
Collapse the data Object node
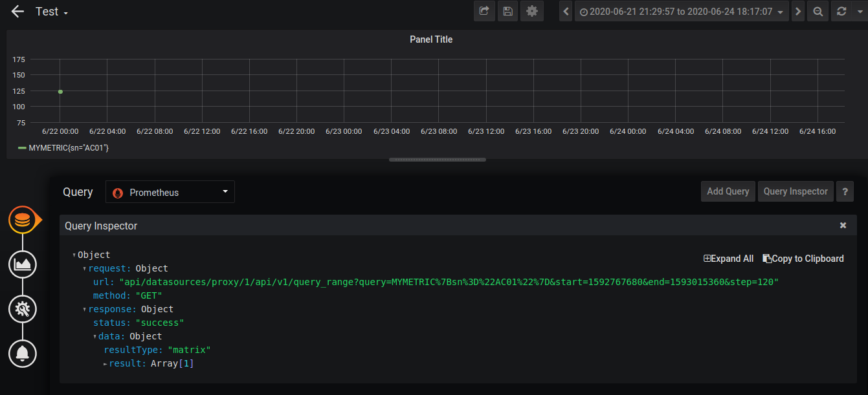coord(95,336)
